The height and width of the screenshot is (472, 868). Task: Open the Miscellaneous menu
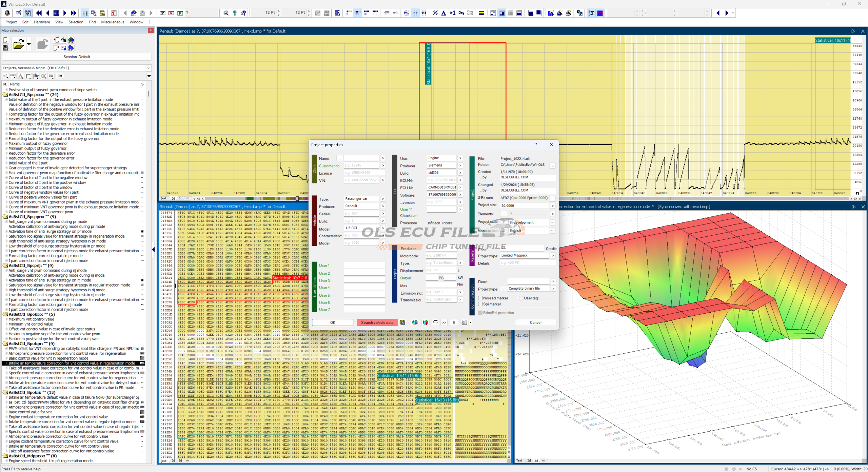(x=113, y=22)
